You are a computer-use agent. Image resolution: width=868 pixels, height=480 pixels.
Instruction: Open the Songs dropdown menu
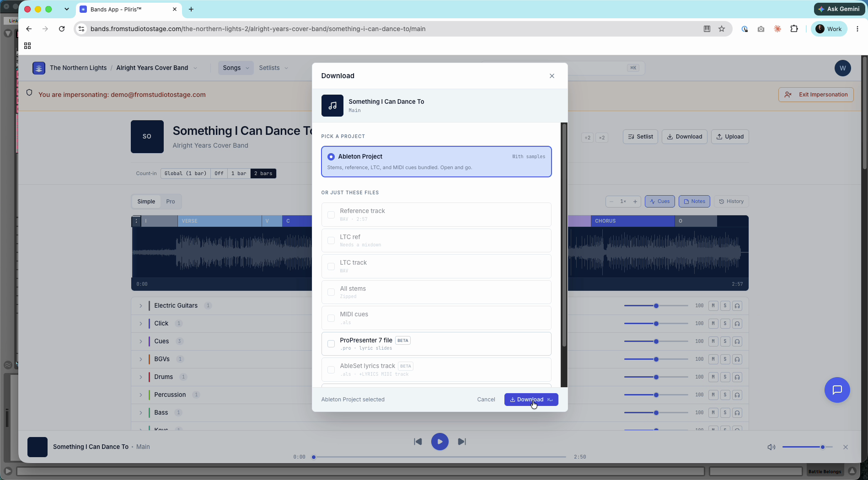236,68
